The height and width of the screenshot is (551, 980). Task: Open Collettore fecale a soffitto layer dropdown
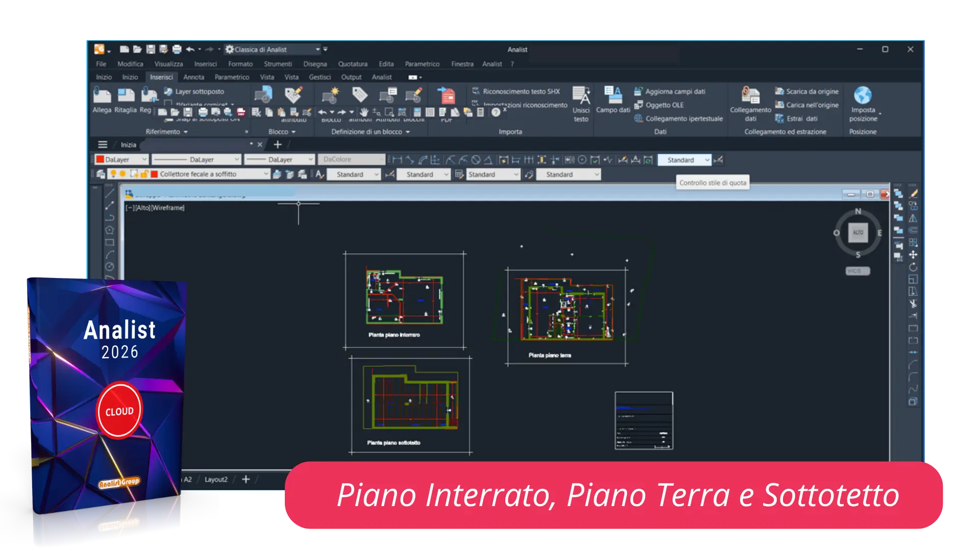(x=265, y=174)
